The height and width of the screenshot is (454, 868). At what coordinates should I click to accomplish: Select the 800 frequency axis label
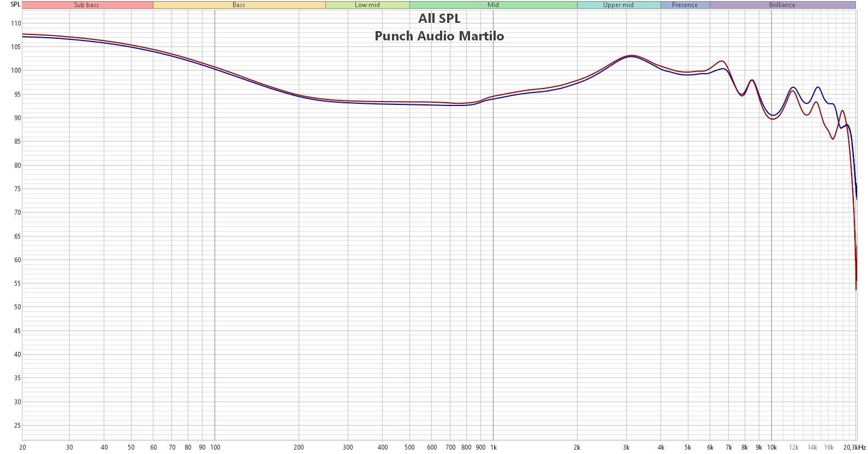pyautogui.click(x=466, y=447)
